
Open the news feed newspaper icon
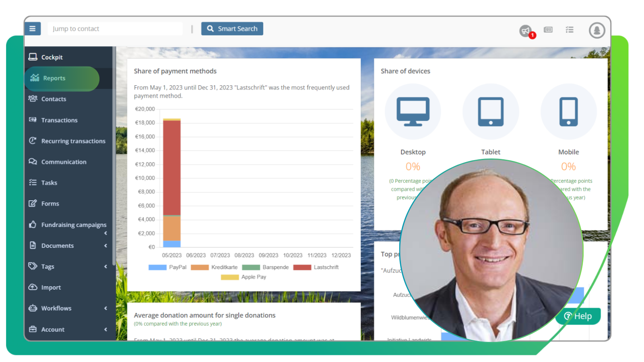click(x=548, y=29)
